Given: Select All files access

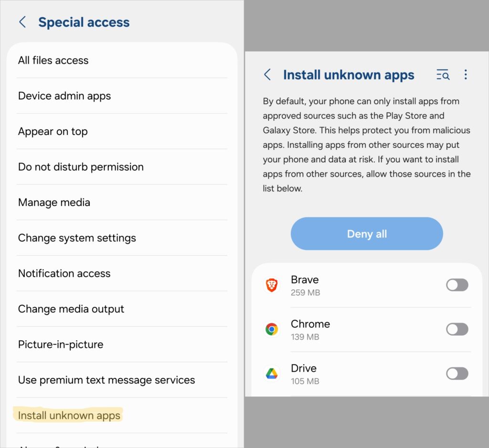Looking at the screenshot, I should pos(53,60).
